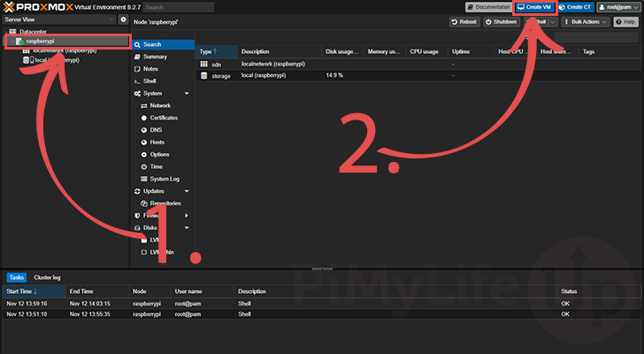Click the Create CT button
Viewport: 644px width, 354px height.
tap(575, 7)
